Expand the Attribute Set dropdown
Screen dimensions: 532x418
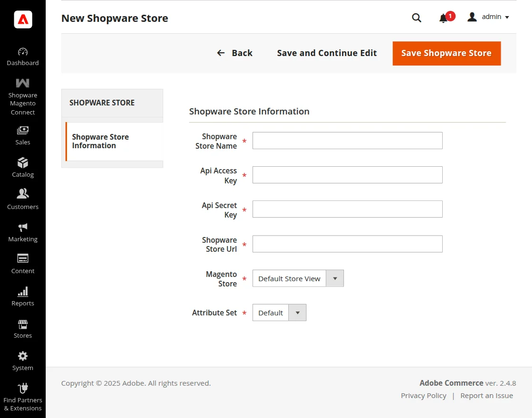297,313
